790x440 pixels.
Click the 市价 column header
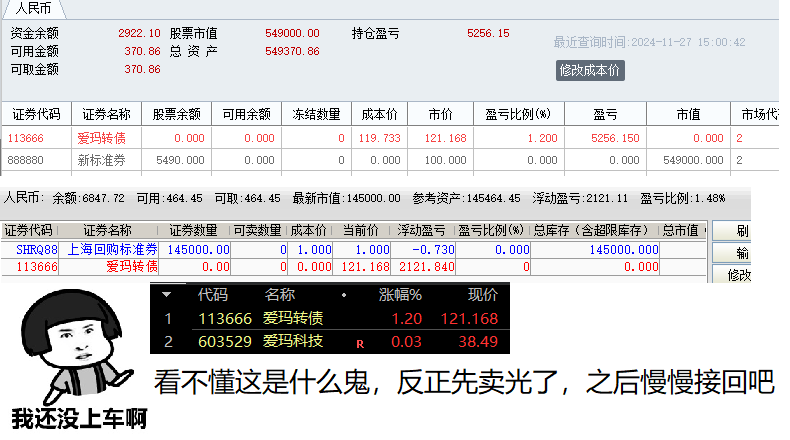pyautogui.click(x=440, y=114)
